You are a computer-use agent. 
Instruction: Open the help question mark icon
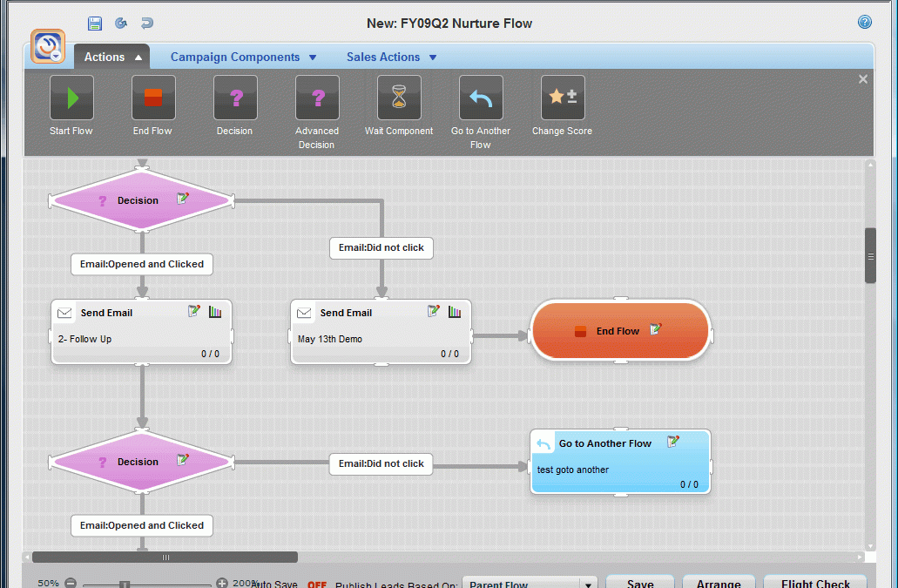(x=864, y=22)
